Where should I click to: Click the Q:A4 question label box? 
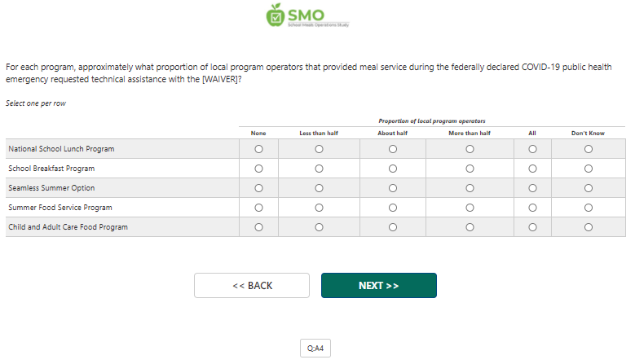[315, 349]
